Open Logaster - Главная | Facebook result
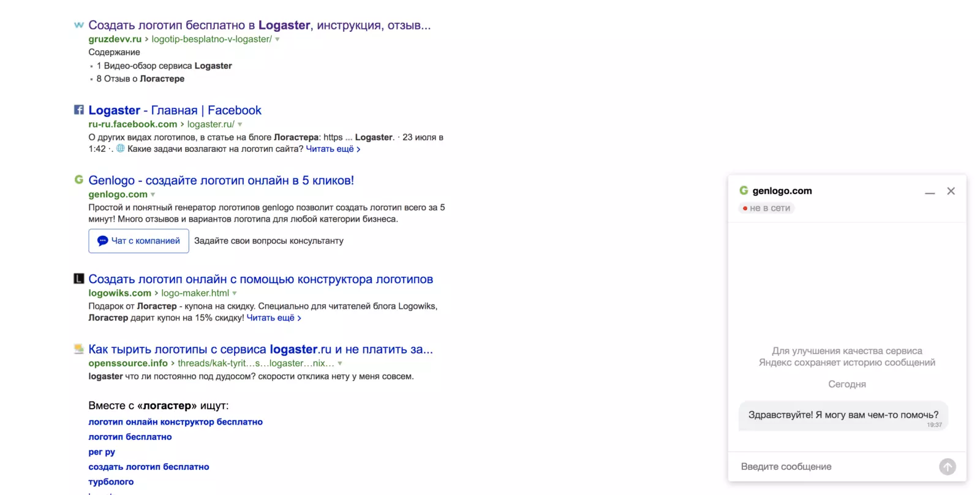 (175, 110)
